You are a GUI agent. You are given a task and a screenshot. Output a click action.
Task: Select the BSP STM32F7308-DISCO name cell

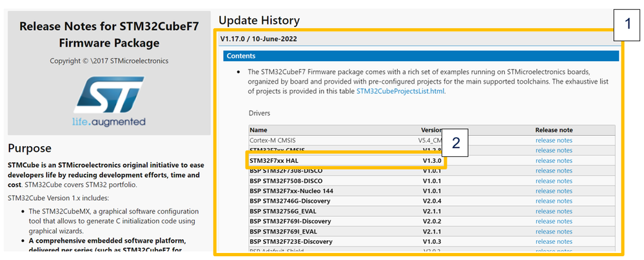point(286,171)
